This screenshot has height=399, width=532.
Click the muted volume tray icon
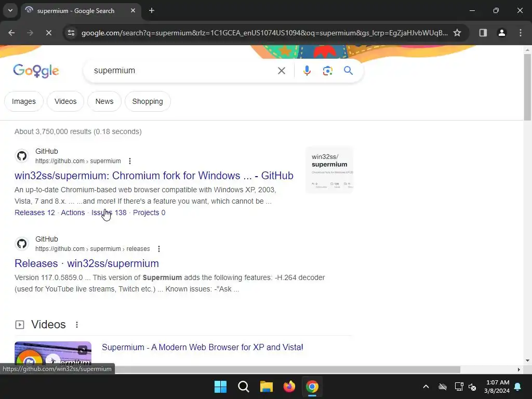pos(472,387)
